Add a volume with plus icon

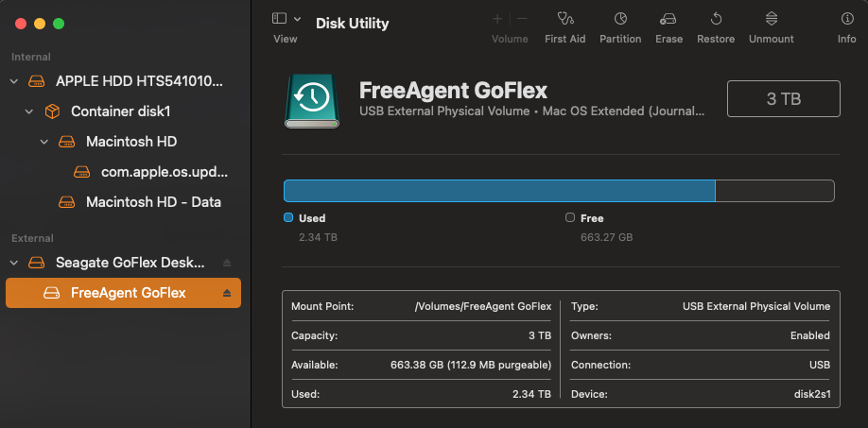(497, 19)
